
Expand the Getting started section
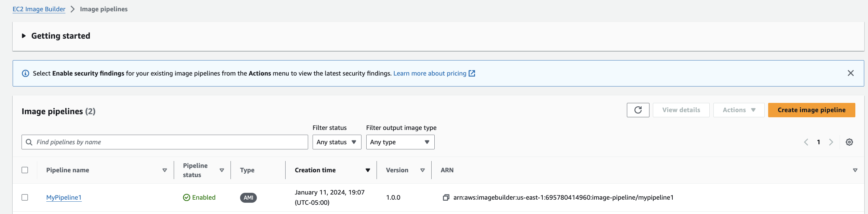pyautogui.click(x=24, y=36)
